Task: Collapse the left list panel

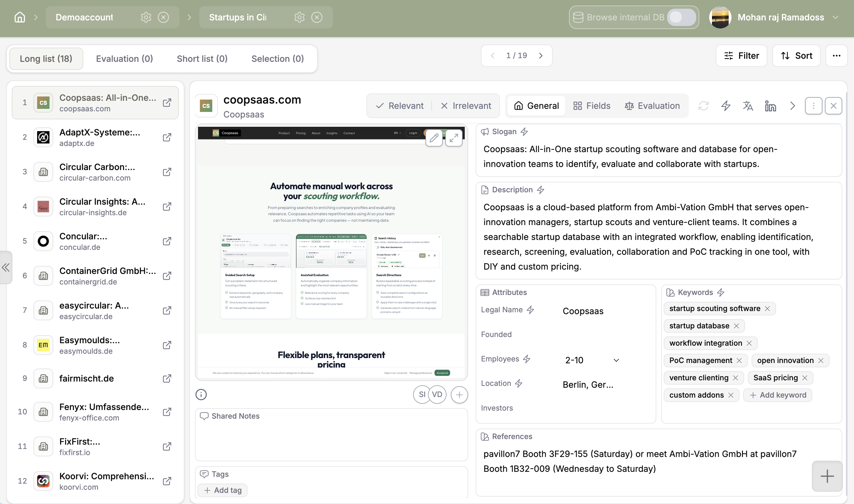Action: click(6, 268)
